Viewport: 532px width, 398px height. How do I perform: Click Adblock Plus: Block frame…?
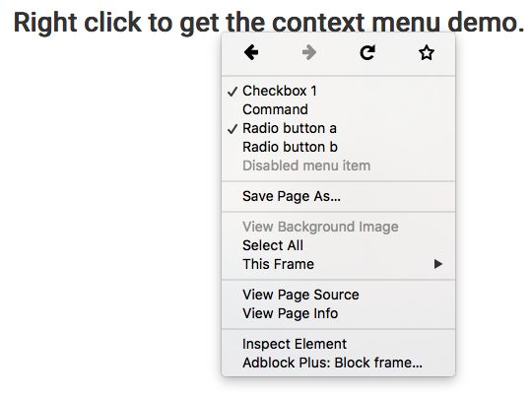click(338, 363)
